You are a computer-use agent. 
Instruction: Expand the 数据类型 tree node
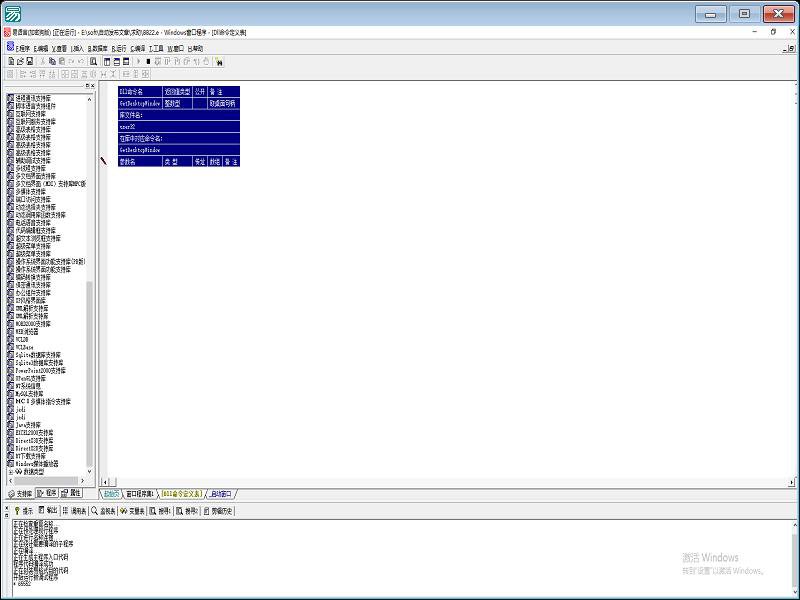11,471
